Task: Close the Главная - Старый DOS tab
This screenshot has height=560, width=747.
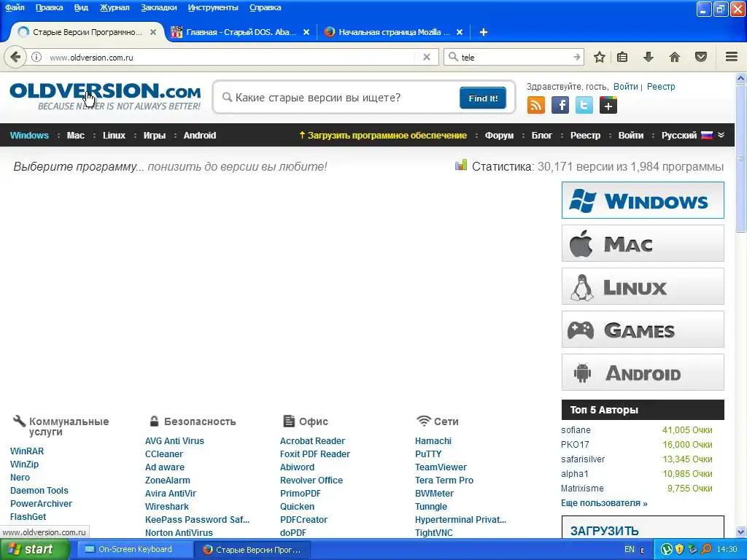Action: (x=306, y=32)
